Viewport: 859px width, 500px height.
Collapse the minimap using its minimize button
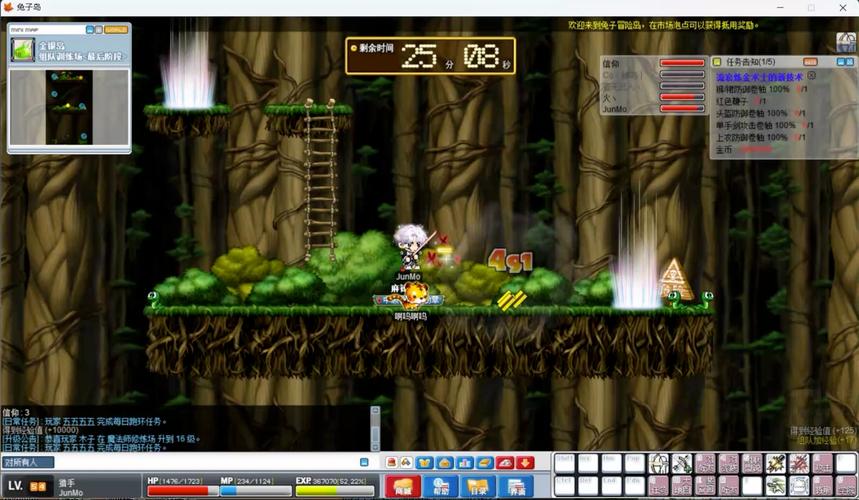coord(90,30)
